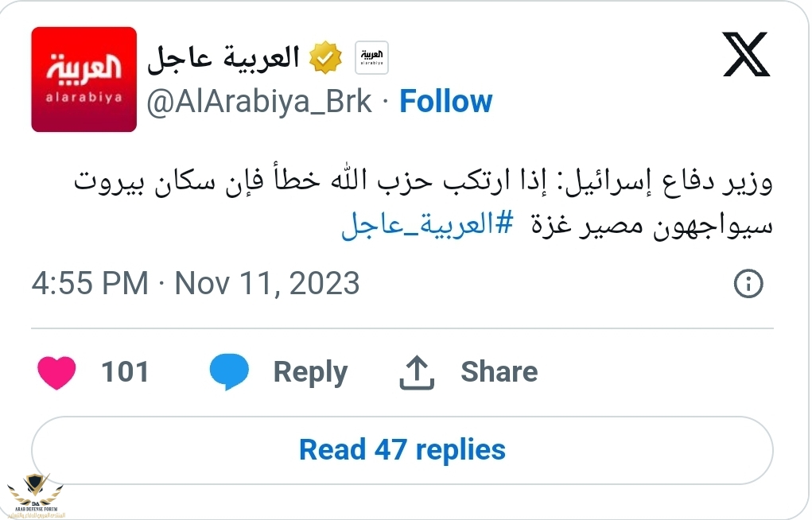Image resolution: width=812 pixels, height=520 pixels.
Task: Follow the AlArabiya_Brk account
Action: tap(445, 102)
